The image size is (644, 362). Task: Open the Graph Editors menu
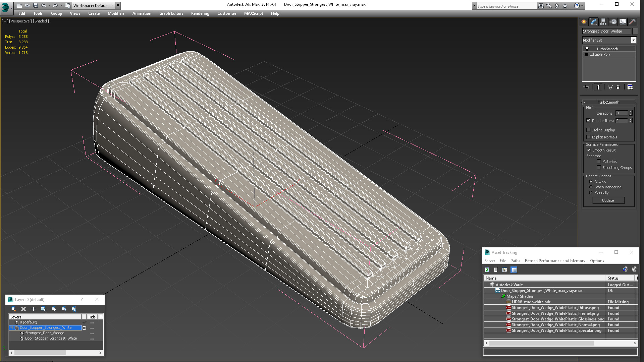click(x=171, y=13)
